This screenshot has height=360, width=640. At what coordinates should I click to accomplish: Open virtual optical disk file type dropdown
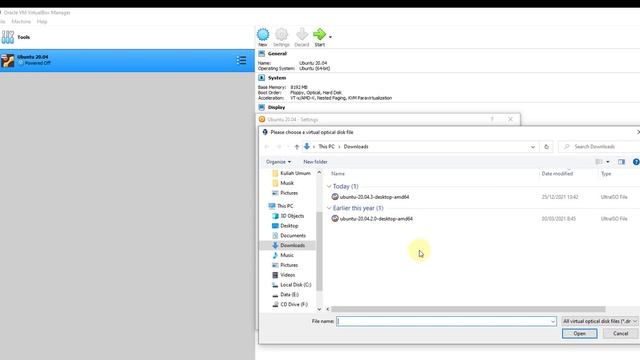point(600,322)
